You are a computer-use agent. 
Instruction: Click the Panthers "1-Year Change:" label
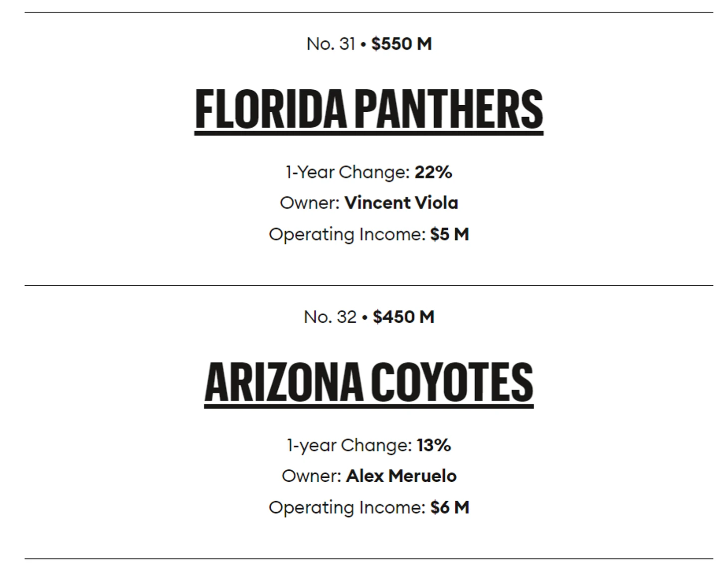(x=348, y=173)
